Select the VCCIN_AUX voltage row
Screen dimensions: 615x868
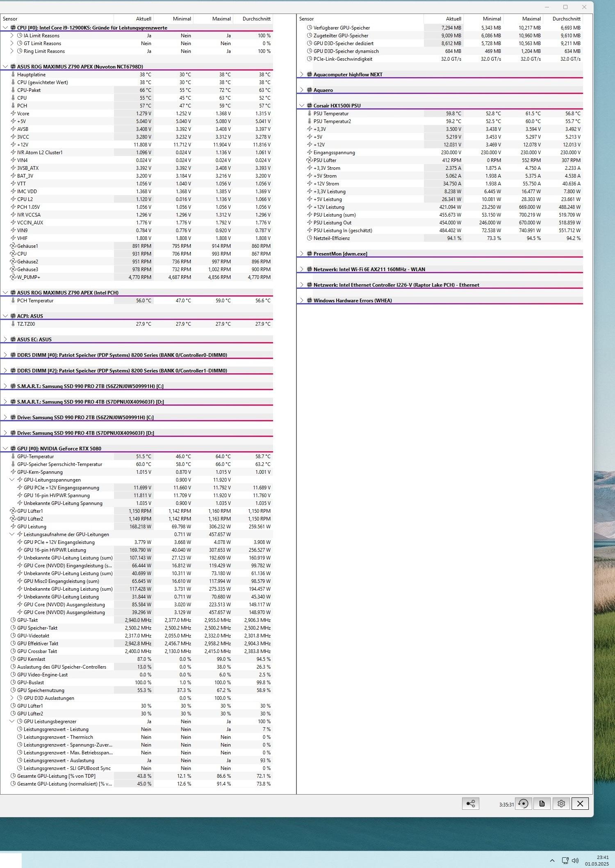point(137,222)
